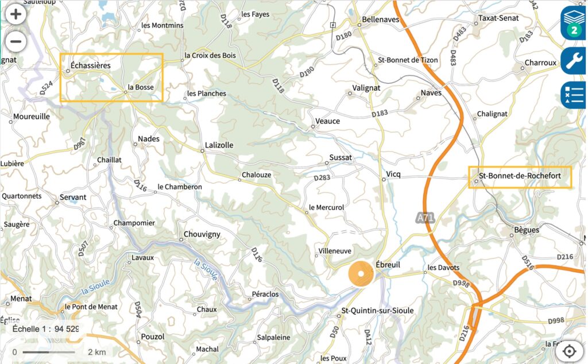Image resolution: width=588 pixels, height=364 pixels.
Task: Select the Échassières town label
Action: (90, 65)
